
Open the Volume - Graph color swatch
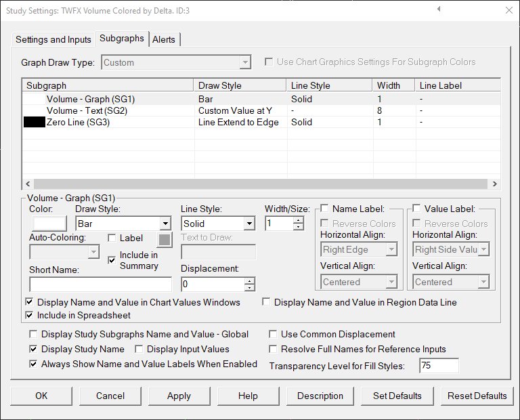48,223
